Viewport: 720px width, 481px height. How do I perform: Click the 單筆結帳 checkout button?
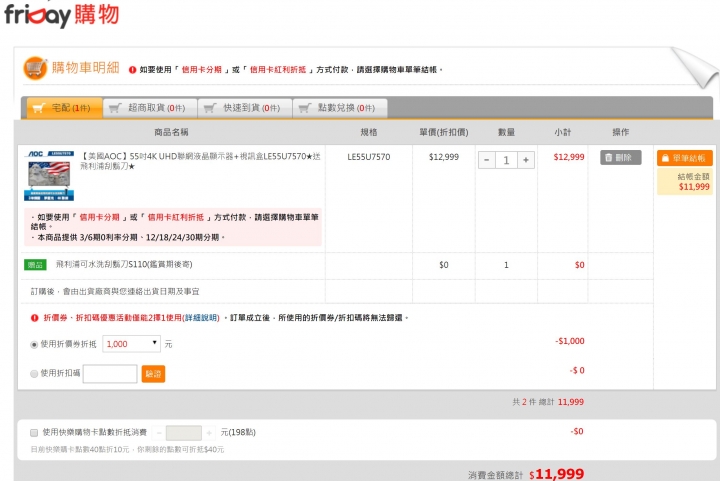point(685,158)
